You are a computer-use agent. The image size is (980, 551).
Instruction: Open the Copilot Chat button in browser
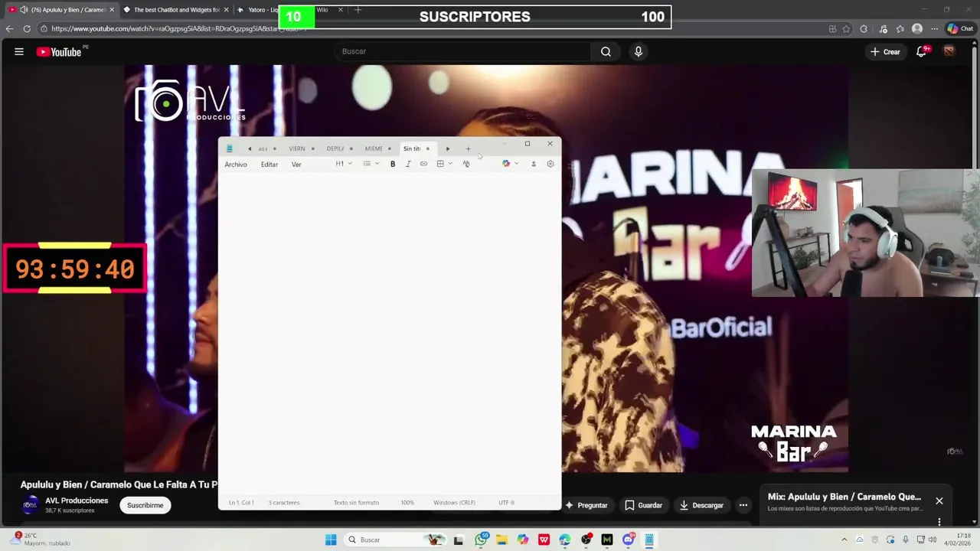[960, 29]
